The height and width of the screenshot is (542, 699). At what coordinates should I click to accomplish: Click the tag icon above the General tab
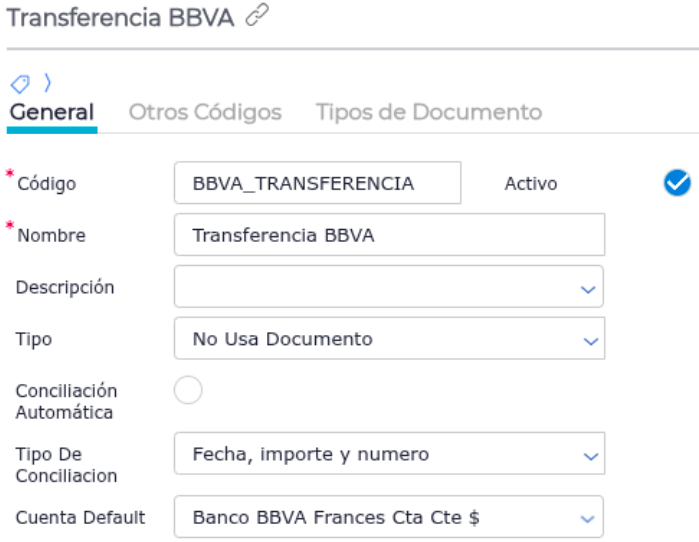click(20, 83)
